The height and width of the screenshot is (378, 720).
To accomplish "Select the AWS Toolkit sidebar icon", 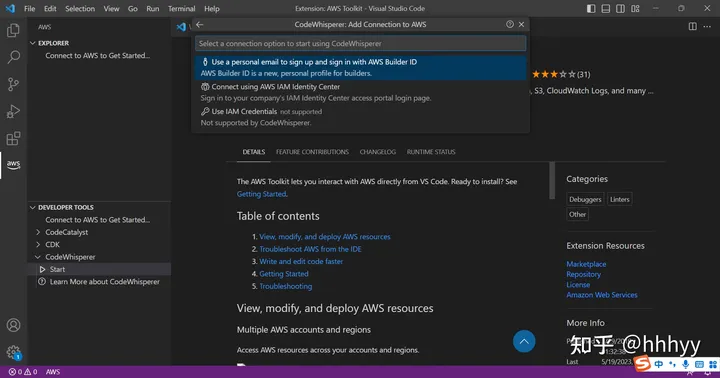I will click(x=13, y=164).
